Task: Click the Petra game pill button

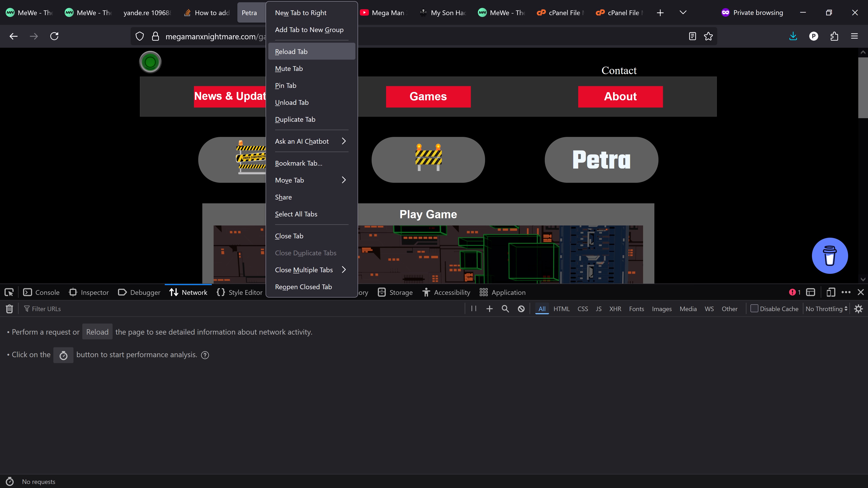Action: coord(601,160)
